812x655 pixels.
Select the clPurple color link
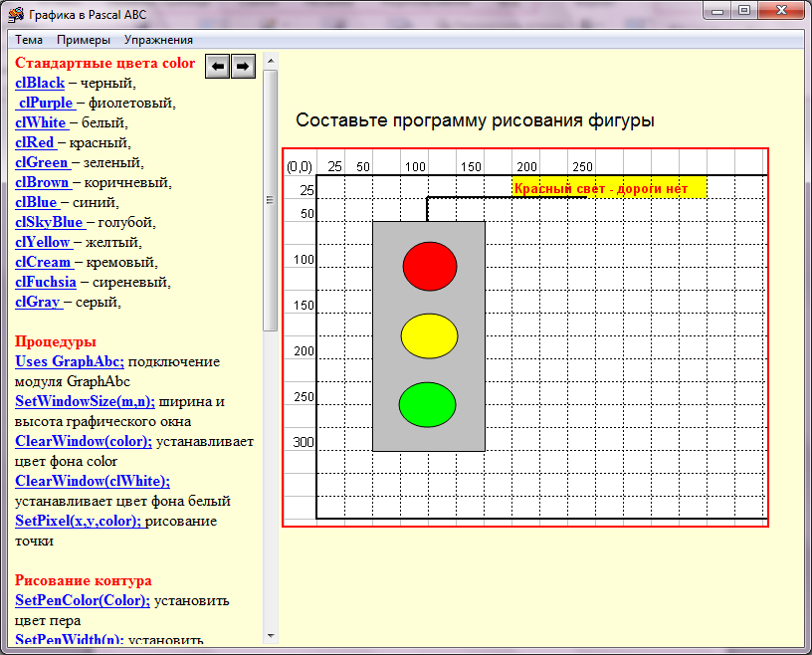pos(45,104)
